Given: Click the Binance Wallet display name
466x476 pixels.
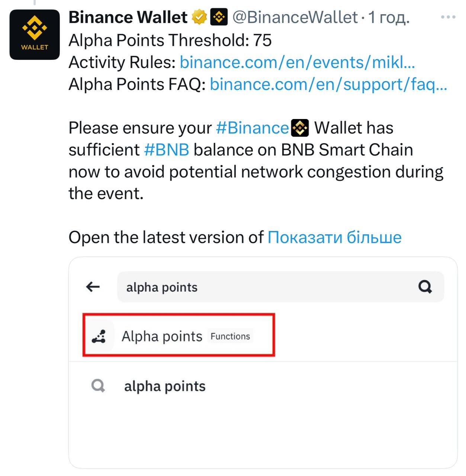Looking at the screenshot, I should point(128,17).
